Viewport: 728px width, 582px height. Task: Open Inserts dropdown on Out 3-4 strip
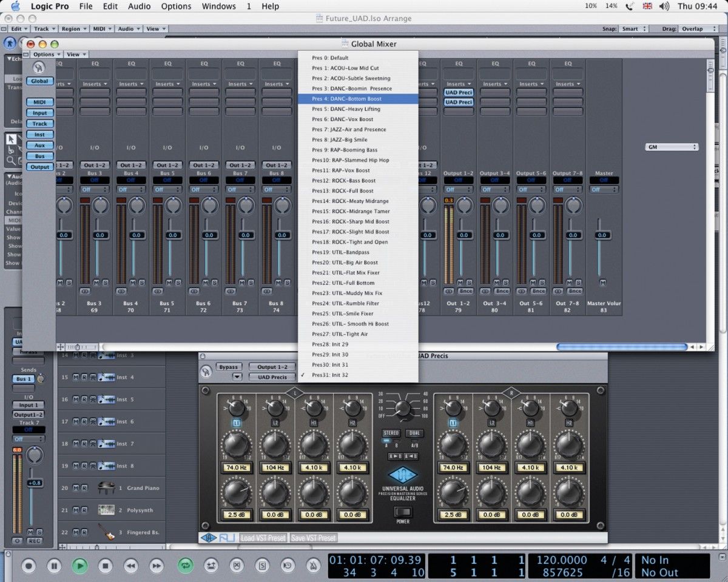click(494, 84)
